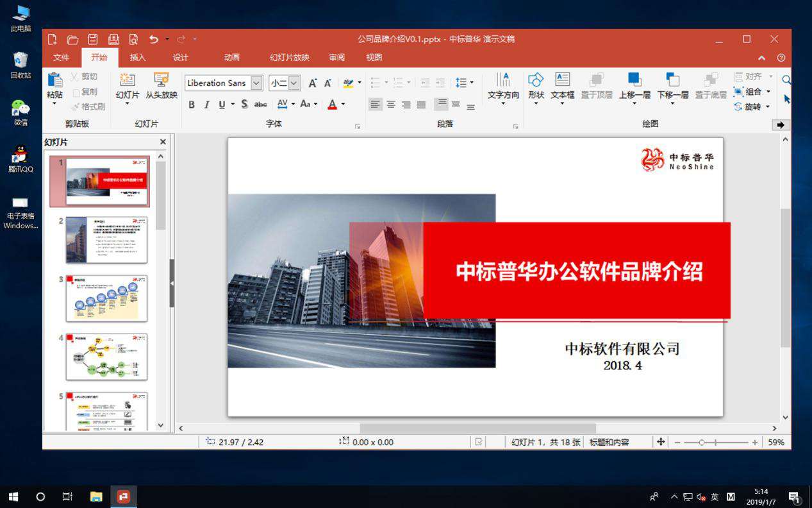
Task: Open the underline style dropdown arrow
Action: click(233, 104)
